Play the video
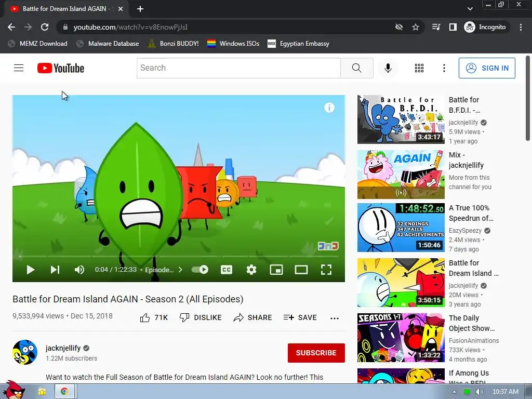 point(30,270)
